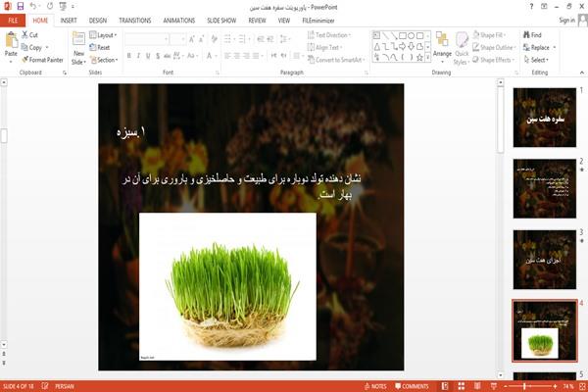Viewport: 588px width, 392px height.
Task: Click the PERSIAN language indicator
Action: (65, 386)
